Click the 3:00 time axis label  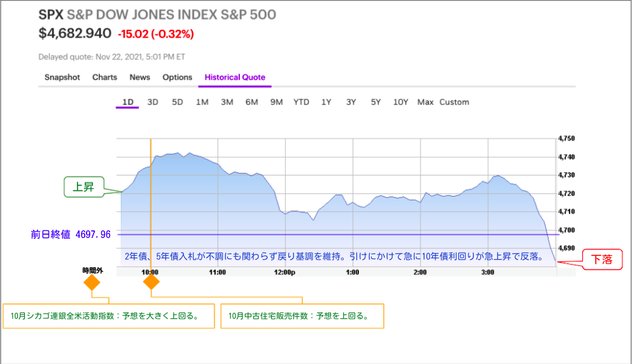coord(488,272)
